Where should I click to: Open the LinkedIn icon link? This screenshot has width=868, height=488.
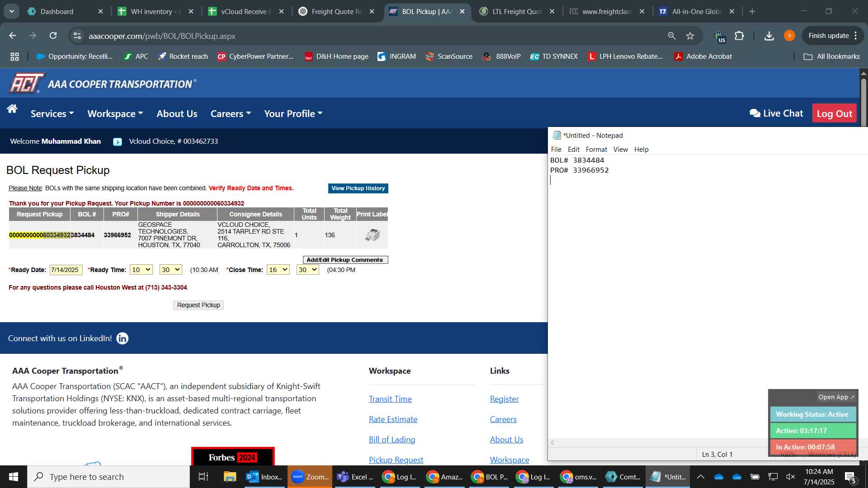[x=123, y=338]
